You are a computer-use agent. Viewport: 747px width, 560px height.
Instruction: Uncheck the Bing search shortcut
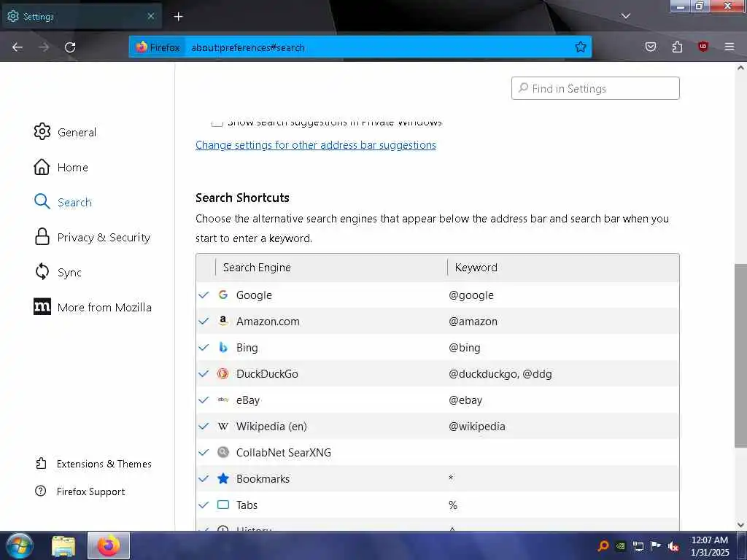pyautogui.click(x=204, y=347)
